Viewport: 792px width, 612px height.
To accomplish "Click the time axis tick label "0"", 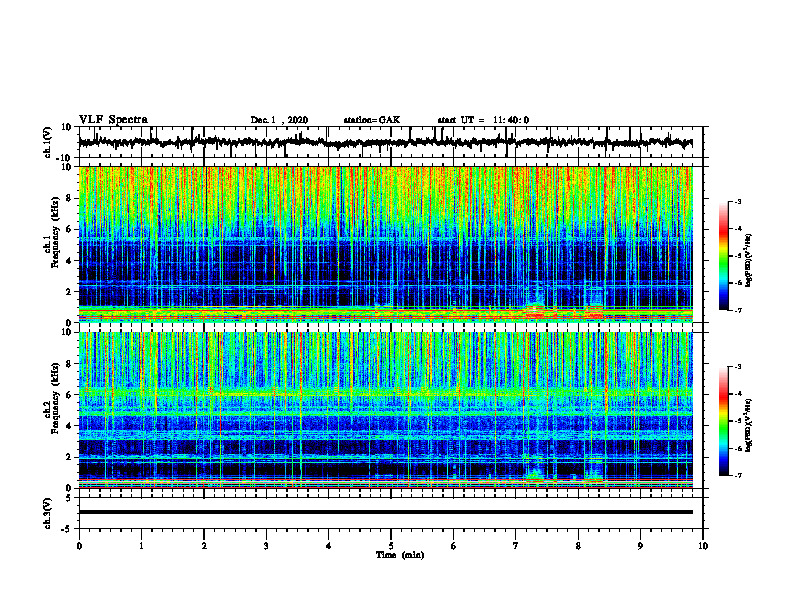I will (x=79, y=546).
